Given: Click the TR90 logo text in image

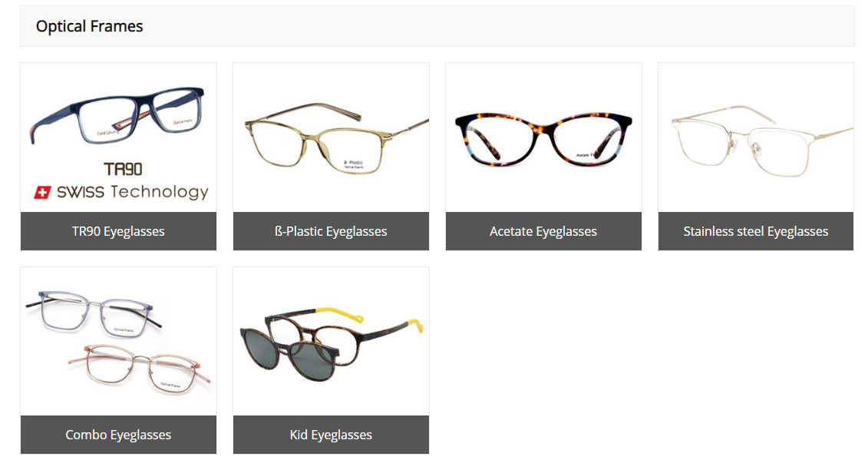Looking at the screenshot, I should click(123, 169).
